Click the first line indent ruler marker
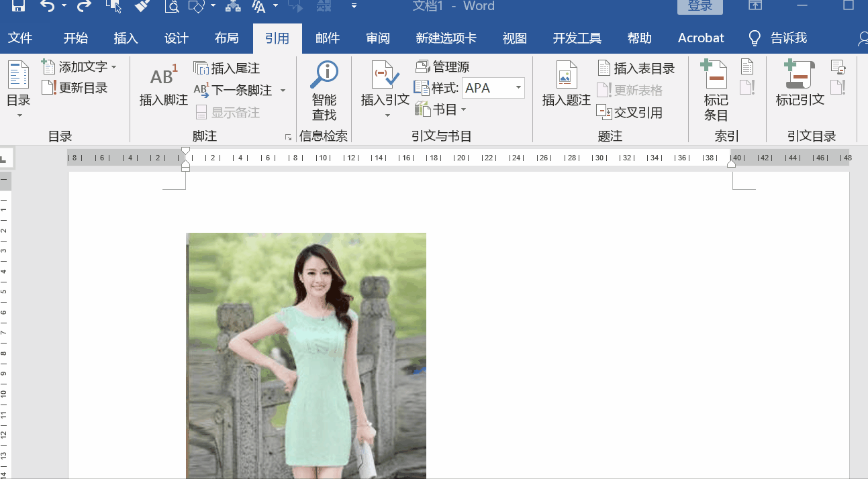 click(186, 152)
